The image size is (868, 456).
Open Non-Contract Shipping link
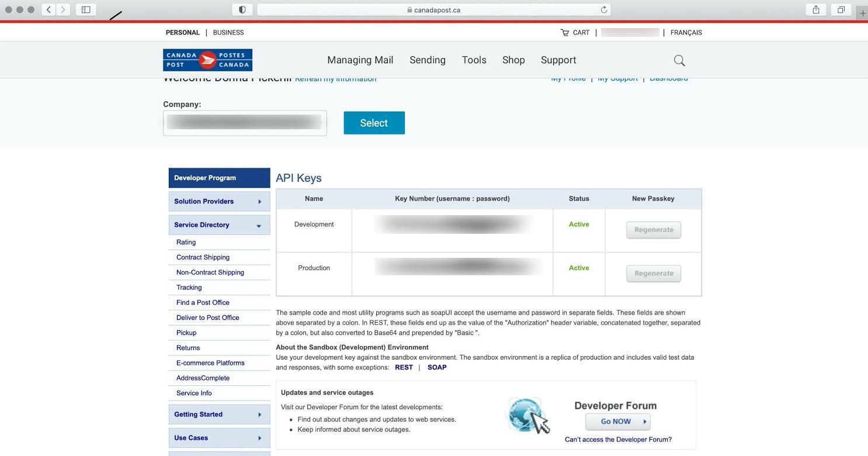(x=210, y=272)
